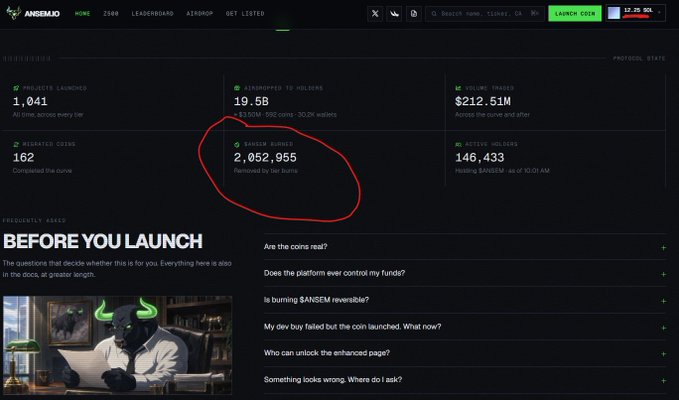
Task: Click the Projects Launched rocket icon
Action: [16, 88]
